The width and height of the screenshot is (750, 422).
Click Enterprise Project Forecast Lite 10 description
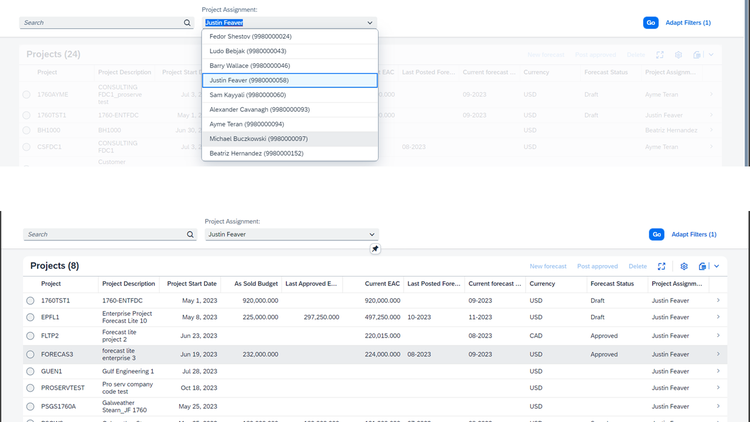tap(127, 317)
